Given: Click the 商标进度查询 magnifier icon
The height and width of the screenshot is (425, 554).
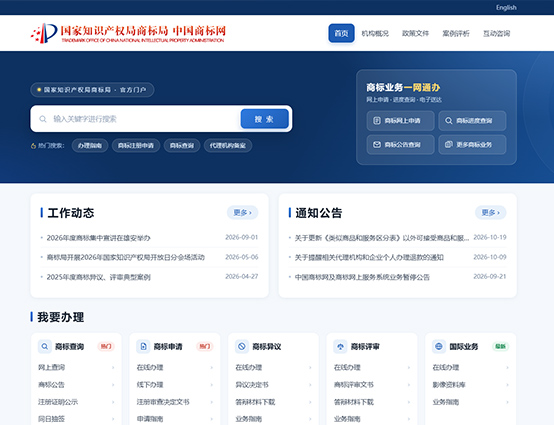Looking at the screenshot, I should pyautogui.click(x=449, y=121).
